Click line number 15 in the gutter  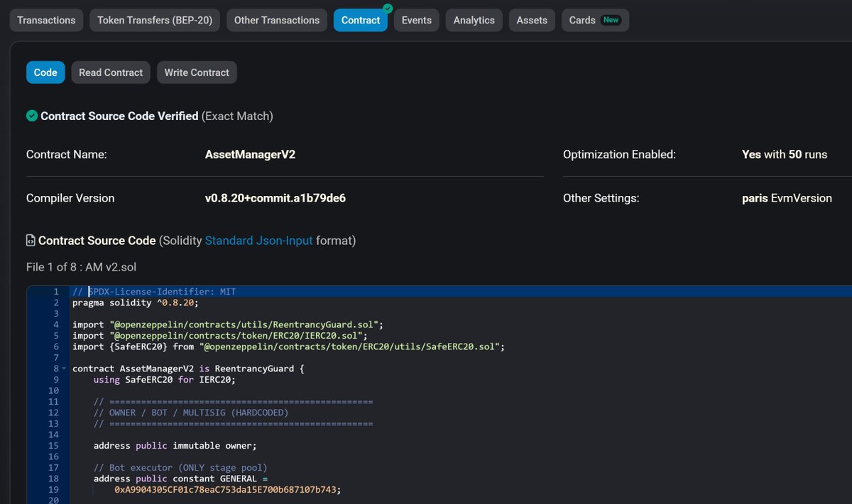54,446
